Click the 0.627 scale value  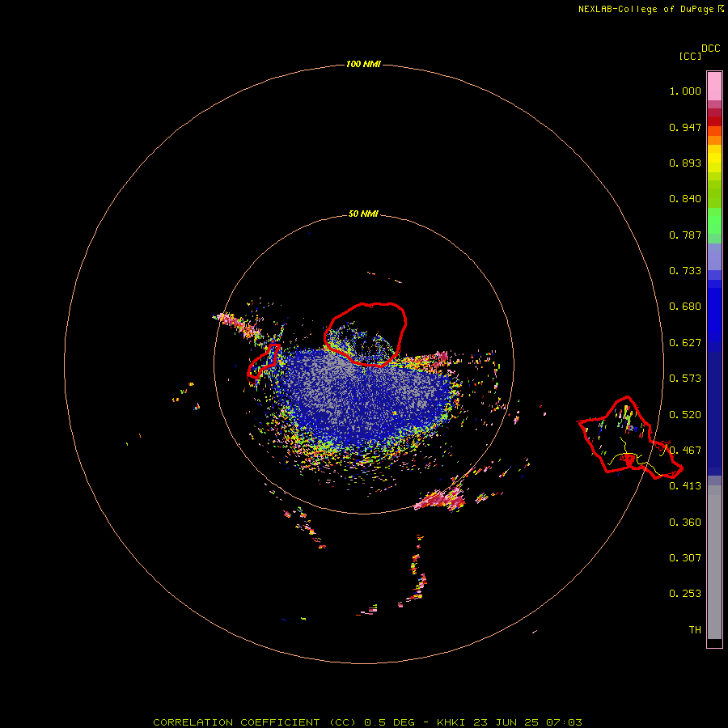tap(685, 343)
